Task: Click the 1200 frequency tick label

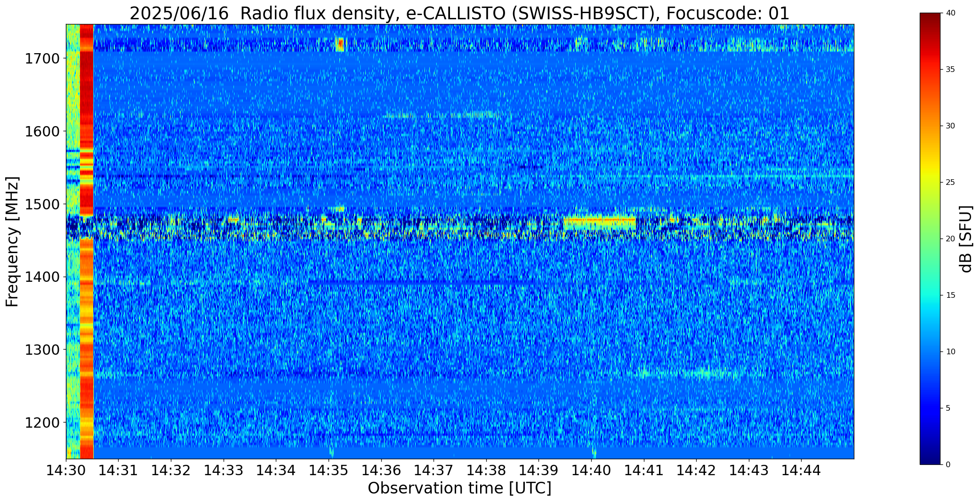Action: 42,422
